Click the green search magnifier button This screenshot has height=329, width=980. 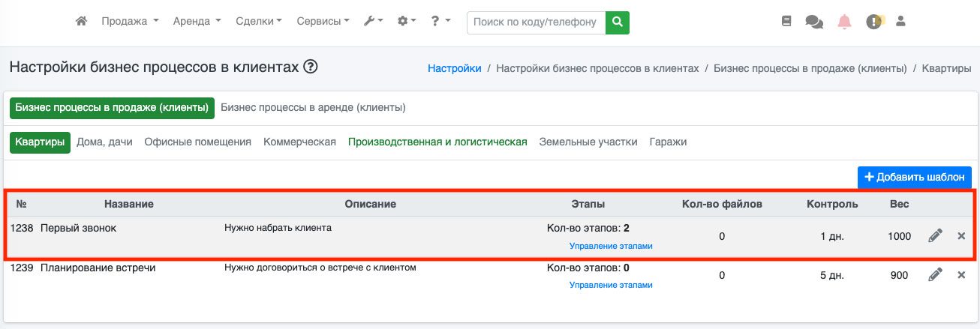[617, 22]
